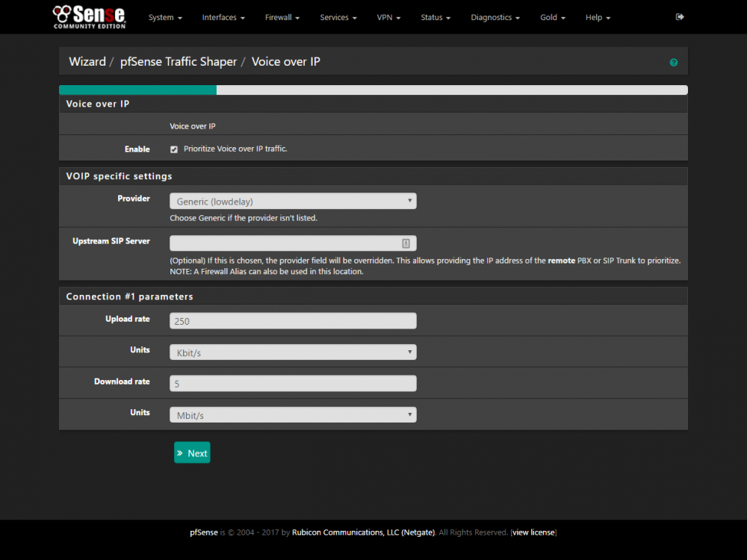Image resolution: width=747 pixels, height=560 pixels.
Task: Open the Firewall menu
Action: click(x=282, y=18)
